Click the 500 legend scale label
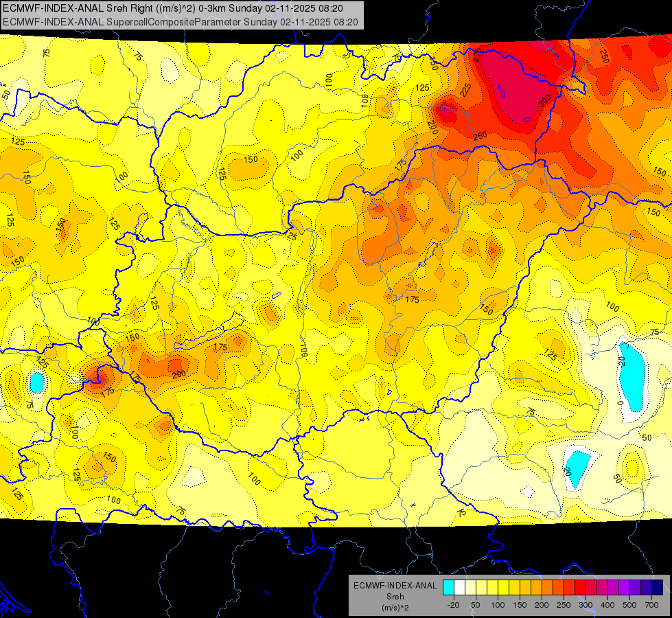Viewport: 672px width, 618px height. [x=629, y=605]
